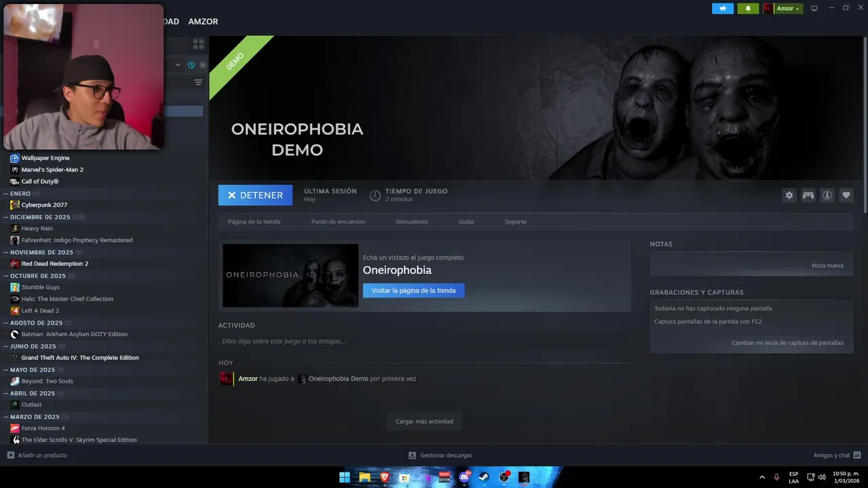Click the plus icon for Añadir un producto
This screenshot has height=488, width=868.
[10, 455]
